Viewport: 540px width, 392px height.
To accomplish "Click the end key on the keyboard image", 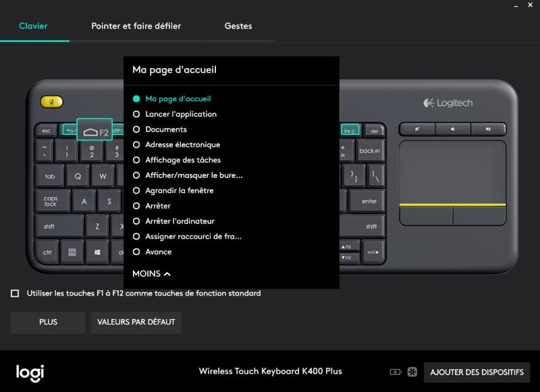I will coord(373,252).
